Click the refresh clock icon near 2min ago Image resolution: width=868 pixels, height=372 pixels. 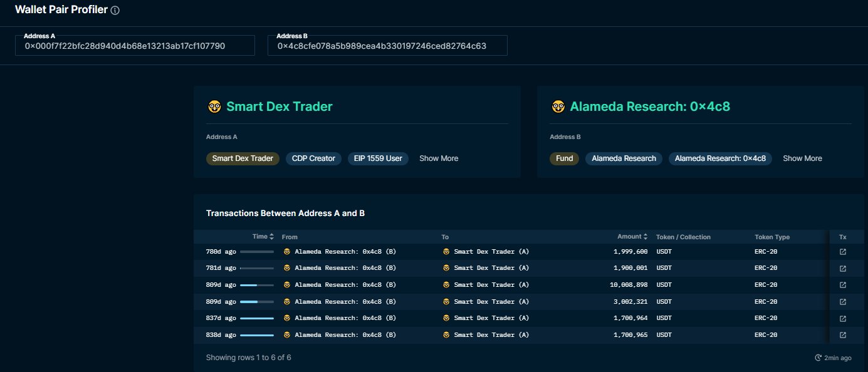pos(818,358)
